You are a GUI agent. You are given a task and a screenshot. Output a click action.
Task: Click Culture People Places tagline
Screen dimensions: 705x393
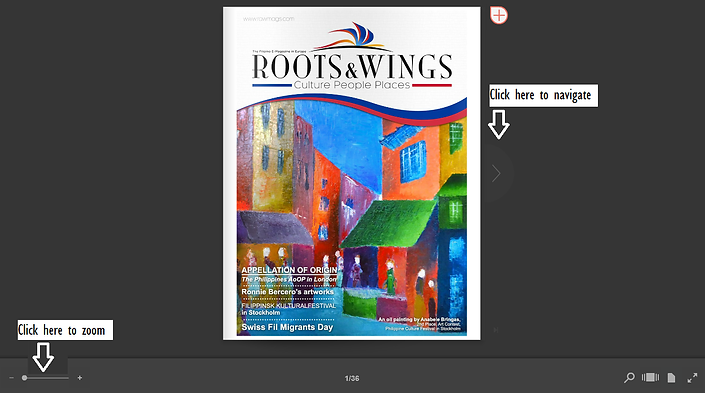352,85
